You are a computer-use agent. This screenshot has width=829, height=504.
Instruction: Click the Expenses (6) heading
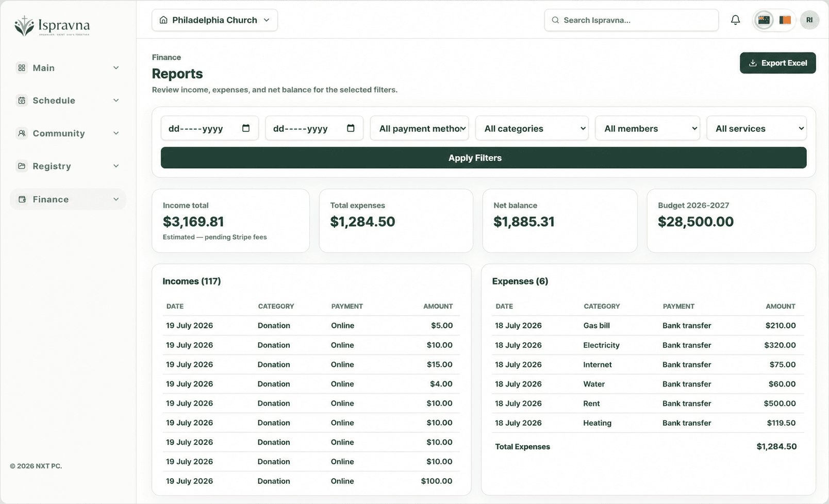[x=520, y=281]
